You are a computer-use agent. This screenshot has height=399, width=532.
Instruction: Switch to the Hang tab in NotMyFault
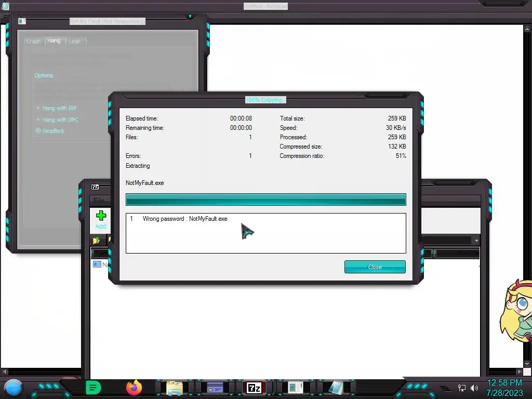[54, 41]
